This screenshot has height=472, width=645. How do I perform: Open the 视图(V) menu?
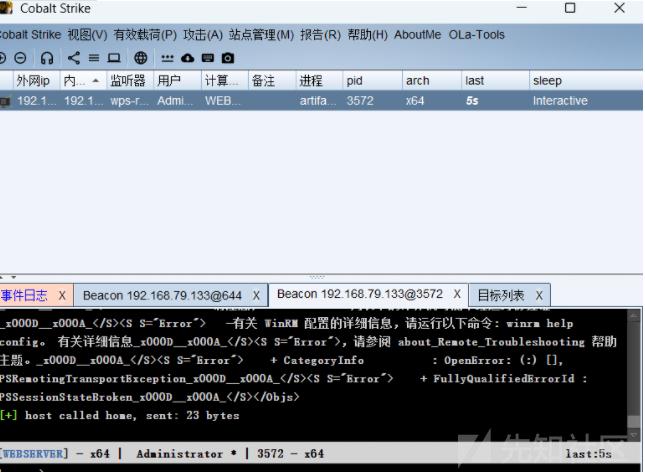click(87, 35)
